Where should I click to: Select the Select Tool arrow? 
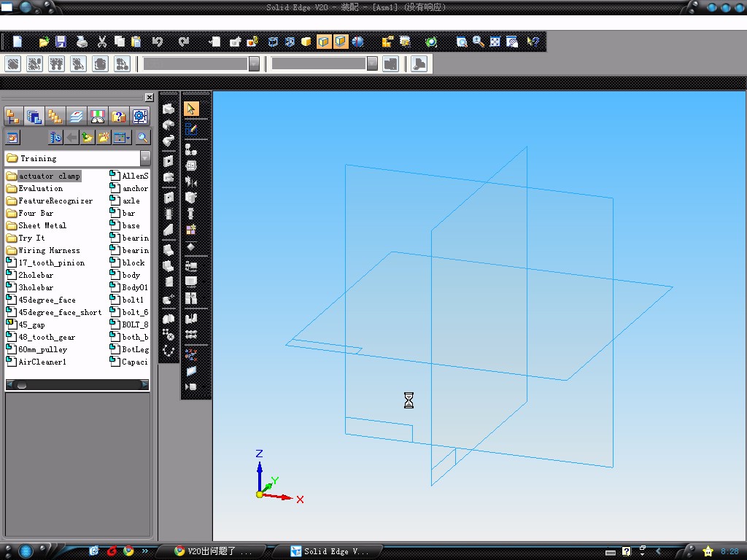[x=191, y=109]
